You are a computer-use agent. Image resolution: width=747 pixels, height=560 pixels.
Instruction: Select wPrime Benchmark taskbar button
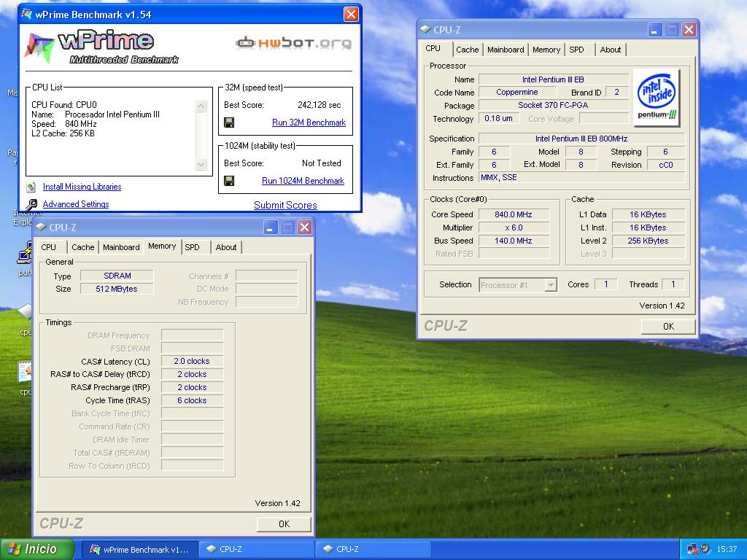point(139,550)
